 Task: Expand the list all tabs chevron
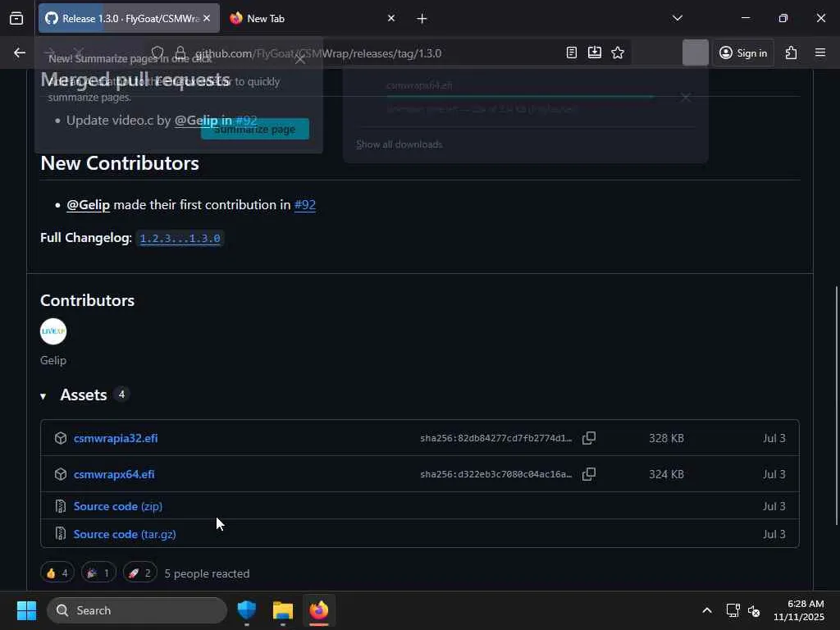(x=677, y=18)
